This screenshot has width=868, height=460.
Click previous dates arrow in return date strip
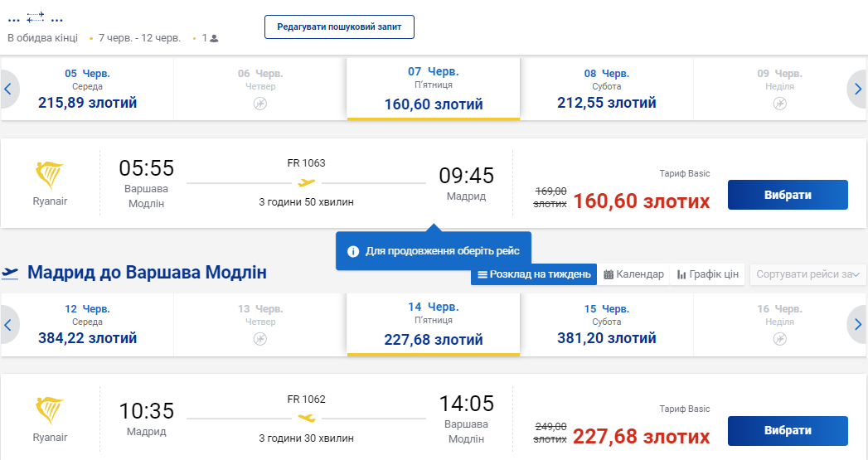[x=7, y=324]
